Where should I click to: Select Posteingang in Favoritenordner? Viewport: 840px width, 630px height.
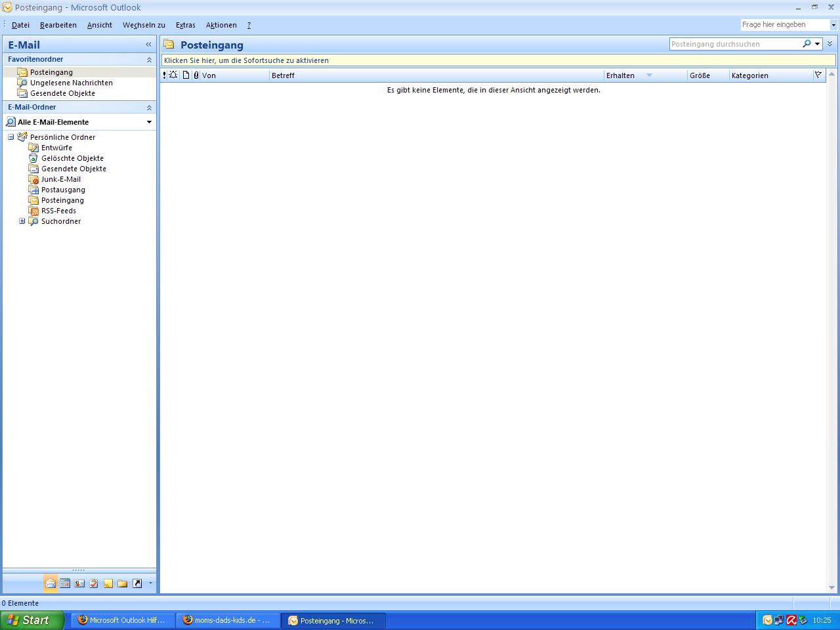click(51, 72)
